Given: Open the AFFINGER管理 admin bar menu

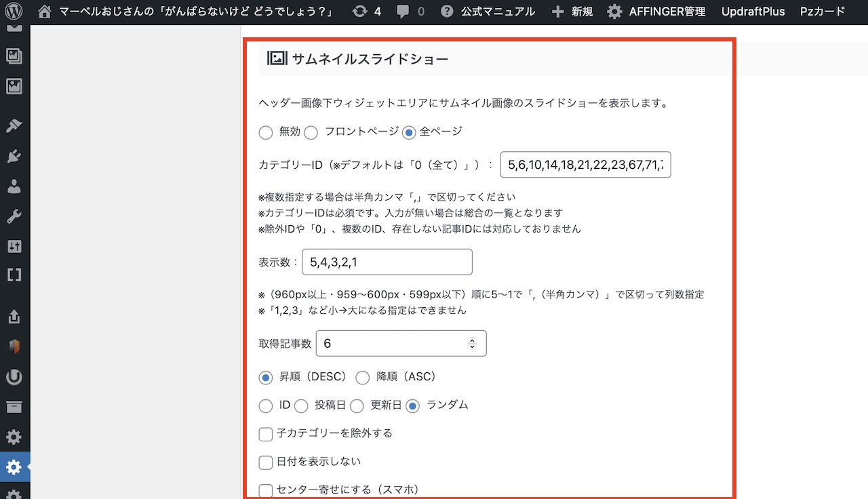Looking at the screenshot, I should [656, 12].
